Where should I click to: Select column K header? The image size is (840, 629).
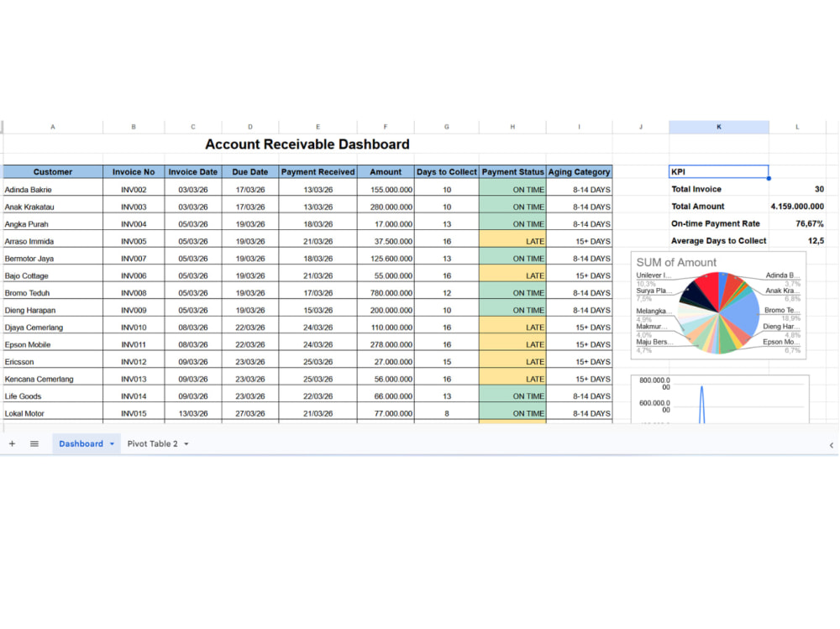point(719,127)
